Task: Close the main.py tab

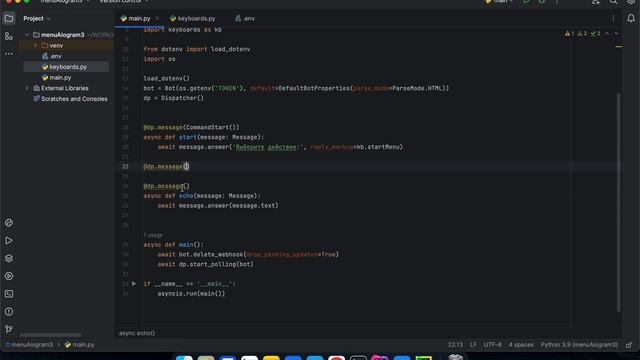Action: coord(157,19)
